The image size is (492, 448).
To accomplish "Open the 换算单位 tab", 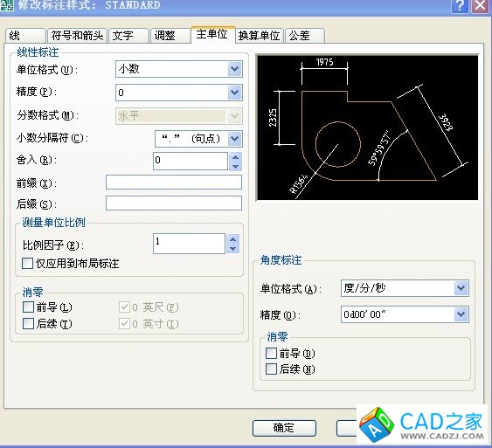I will (x=260, y=36).
